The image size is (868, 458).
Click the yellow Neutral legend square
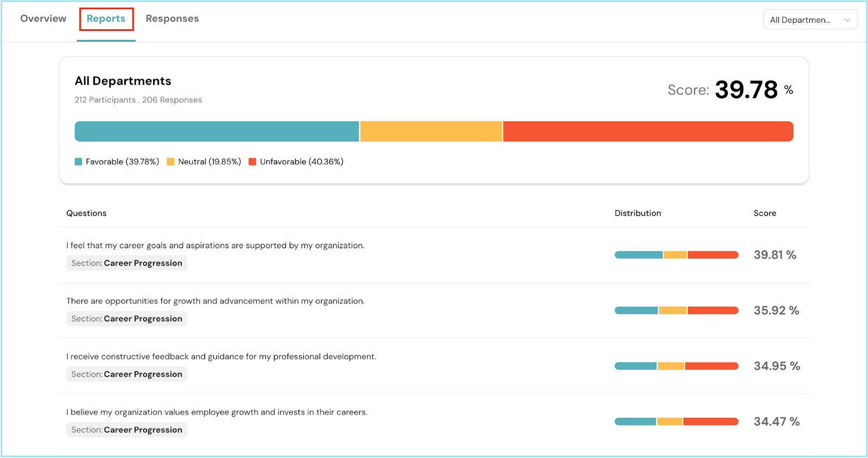170,162
